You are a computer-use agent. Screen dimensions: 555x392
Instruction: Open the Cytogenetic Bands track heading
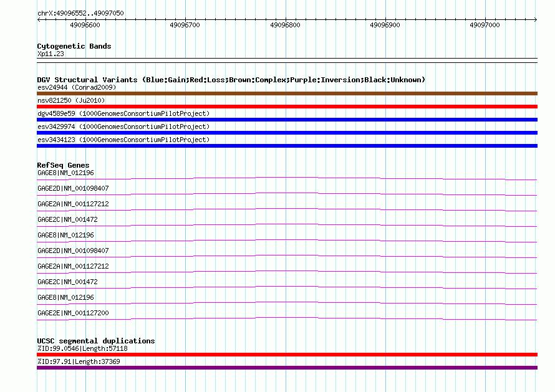[x=74, y=46]
